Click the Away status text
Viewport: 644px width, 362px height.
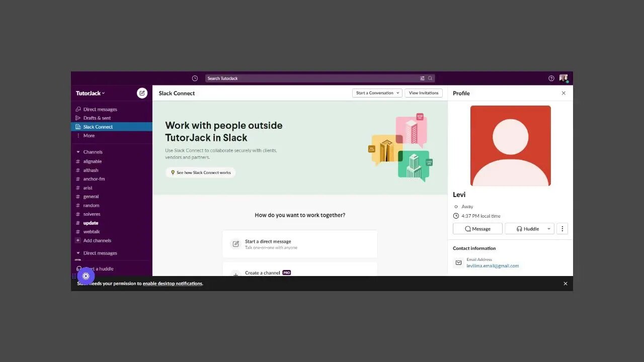[x=467, y=207]
